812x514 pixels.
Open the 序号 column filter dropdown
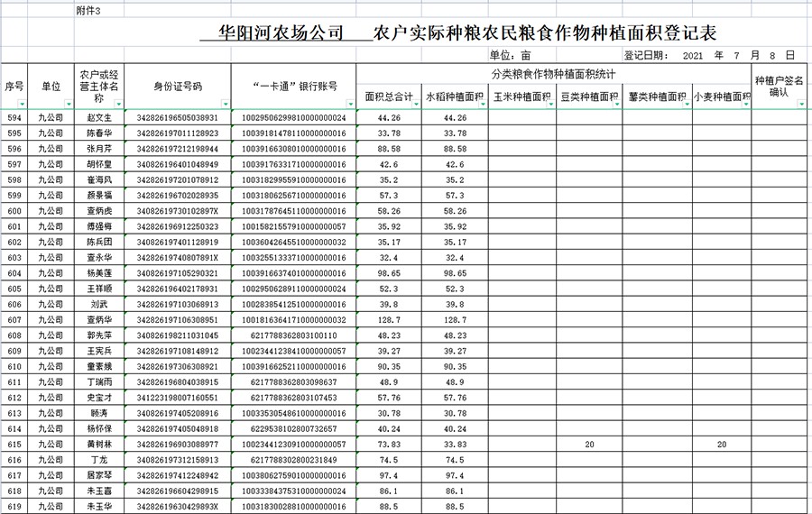[x=23, y=105]
